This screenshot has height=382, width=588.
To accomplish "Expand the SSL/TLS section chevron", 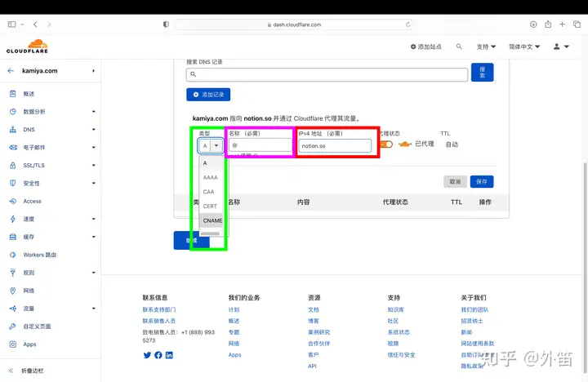I will coord(93,166).
